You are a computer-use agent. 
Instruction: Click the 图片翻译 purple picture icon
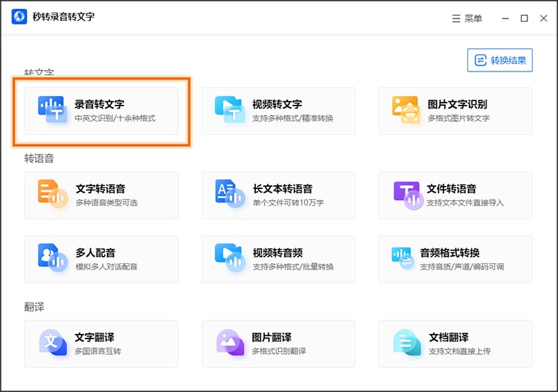coord(230,342)
